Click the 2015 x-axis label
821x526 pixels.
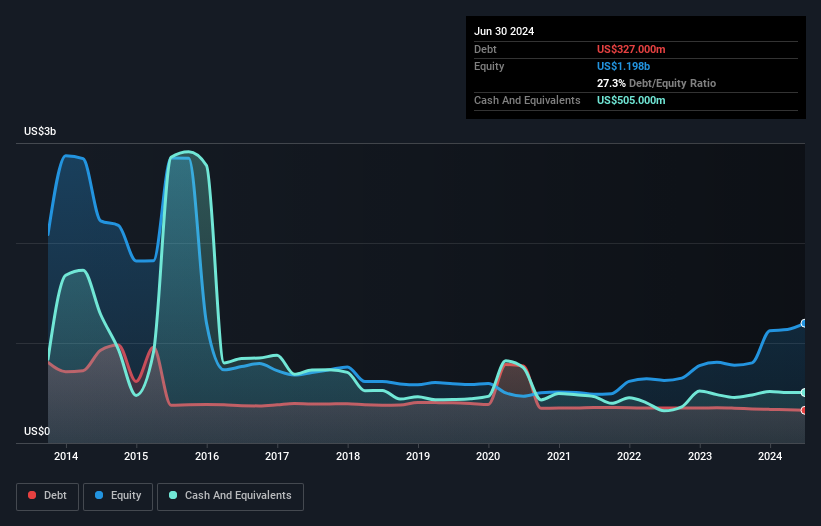(136, 456)
